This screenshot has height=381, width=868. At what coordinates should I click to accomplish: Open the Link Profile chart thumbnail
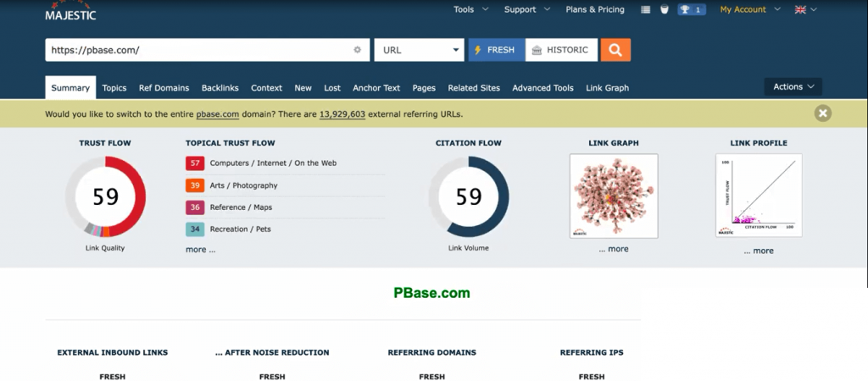coord(759,196)
